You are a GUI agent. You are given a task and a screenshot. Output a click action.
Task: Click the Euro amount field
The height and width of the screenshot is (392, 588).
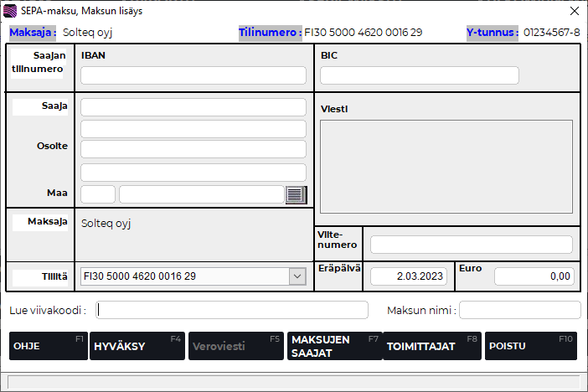tap(534, 276)
